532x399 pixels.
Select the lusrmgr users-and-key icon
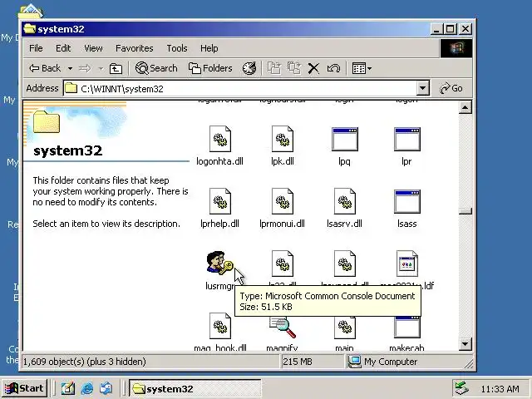click(219, 263)
